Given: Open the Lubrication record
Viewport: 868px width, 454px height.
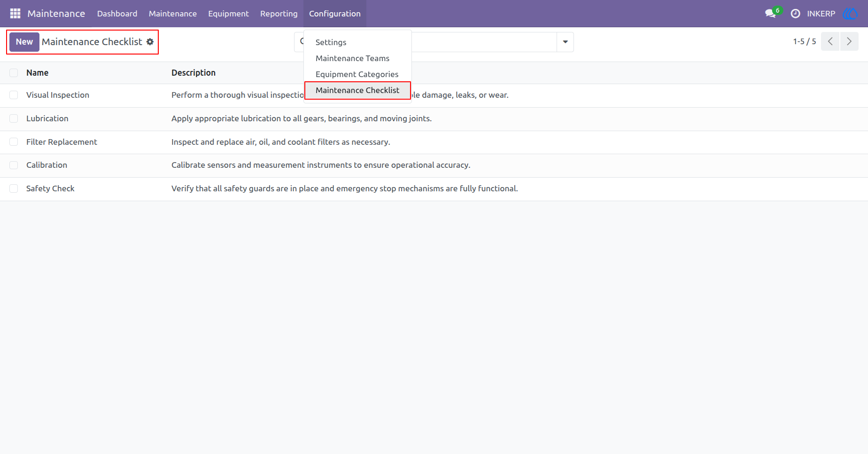Looking at the screenshot, I should (x=47, y=118).
